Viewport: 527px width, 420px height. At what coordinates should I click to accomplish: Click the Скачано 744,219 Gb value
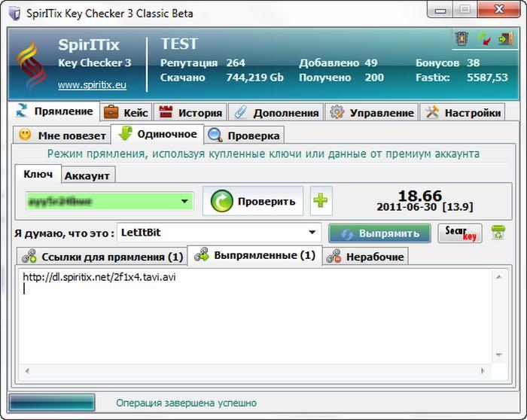coord(254,78)
